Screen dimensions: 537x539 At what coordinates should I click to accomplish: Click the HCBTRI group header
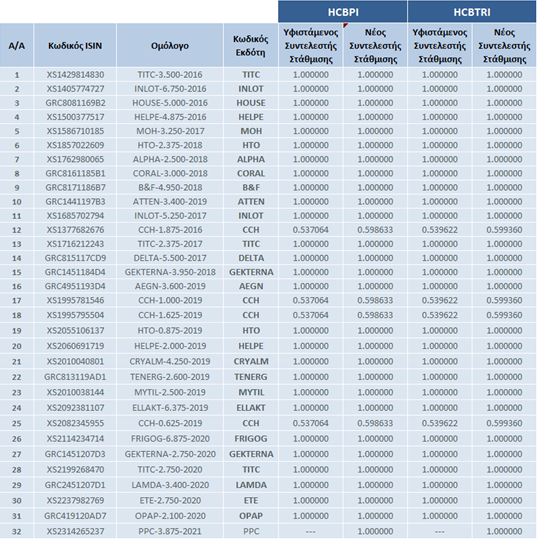[x=472, y=12]
